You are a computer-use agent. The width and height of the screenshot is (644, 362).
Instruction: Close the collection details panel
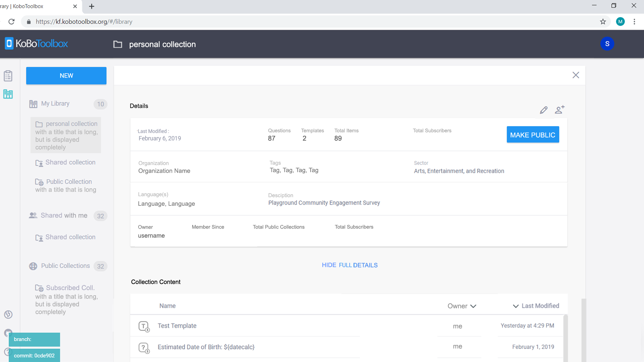pos(576,75)
